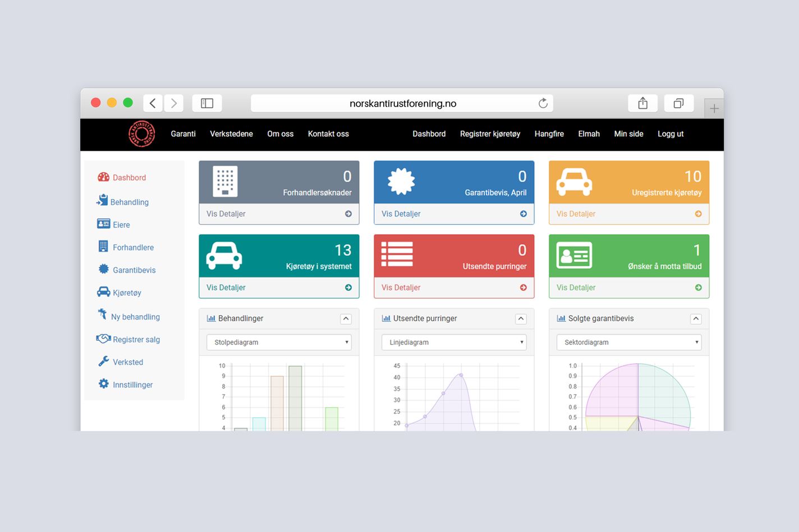The width and height of the screenshot is (799, 532).
Task: Click the Behandling icon in sidebar
Action: 102,200
